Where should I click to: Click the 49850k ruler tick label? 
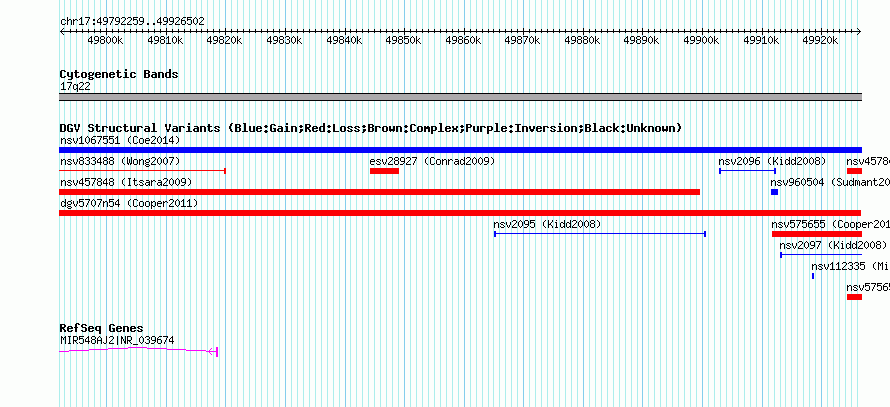[x=403, y=40]
